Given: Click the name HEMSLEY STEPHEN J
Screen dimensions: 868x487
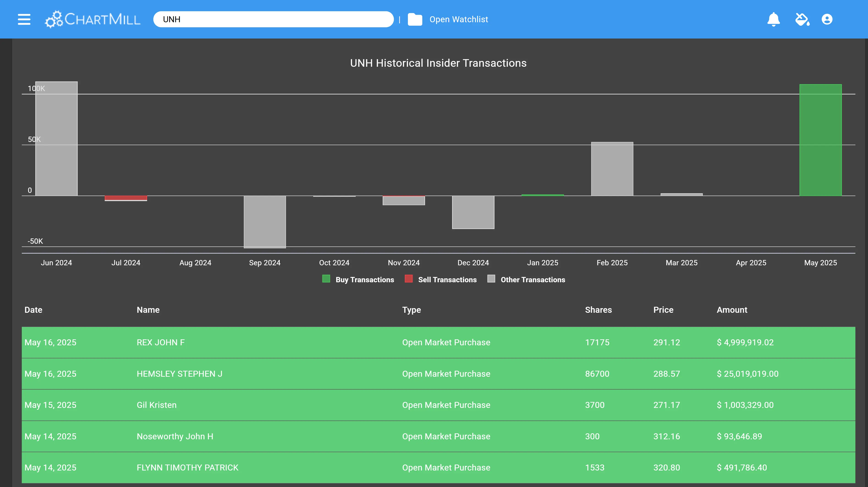Looking at the screenshot, I should coord(180,374).
